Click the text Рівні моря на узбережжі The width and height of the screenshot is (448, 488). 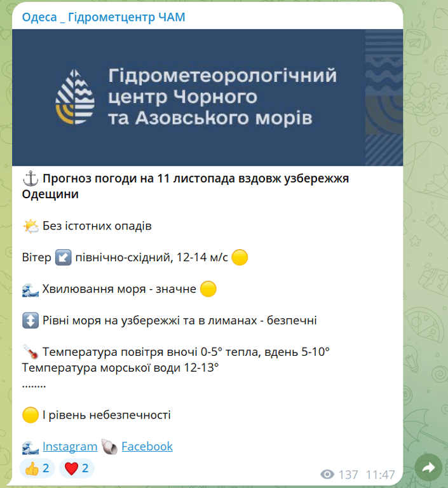coord(111,320)
